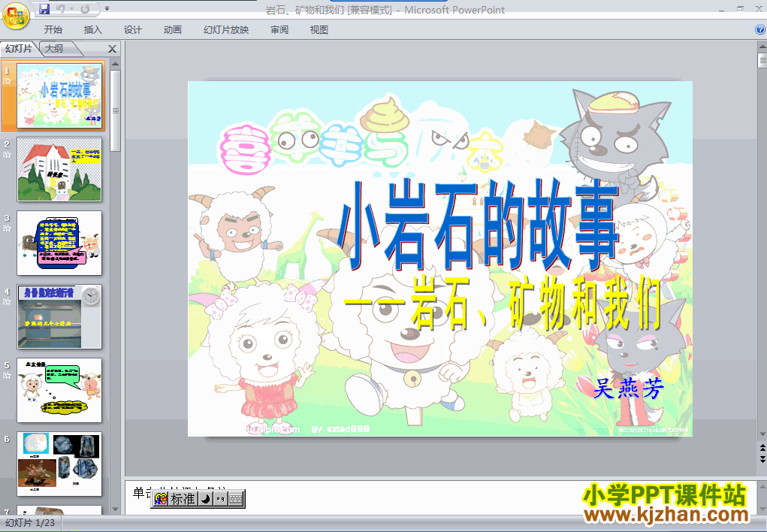Open the soft keyboard from IME bar

pos(235,499)
